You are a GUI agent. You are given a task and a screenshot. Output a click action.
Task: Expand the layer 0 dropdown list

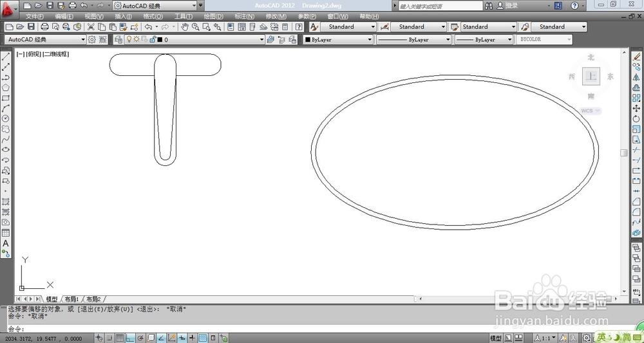coord(261,39)
